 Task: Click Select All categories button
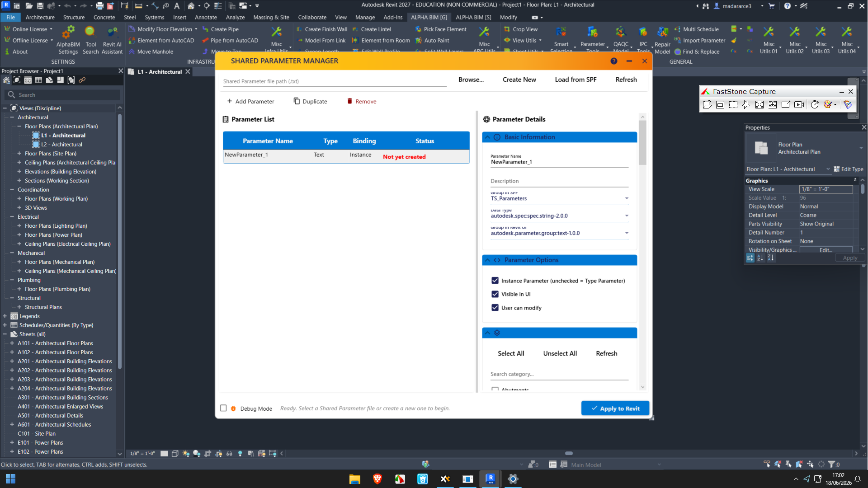coord(511,353)
